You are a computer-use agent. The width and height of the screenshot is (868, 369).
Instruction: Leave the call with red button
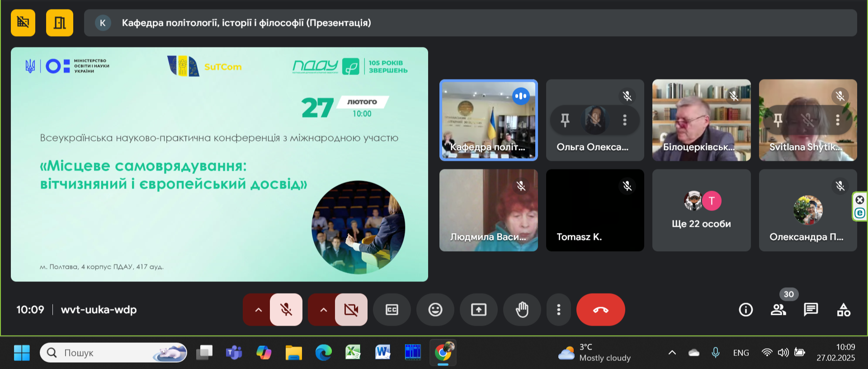(600, 310)
